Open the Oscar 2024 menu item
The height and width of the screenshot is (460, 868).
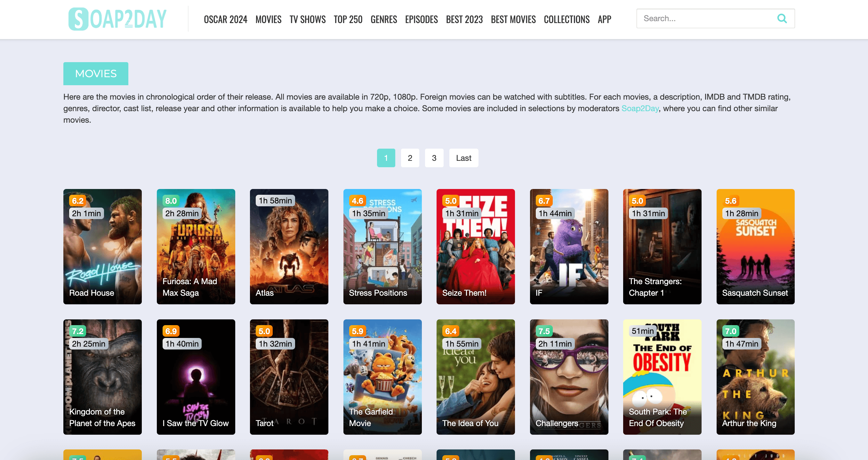[225, 20]
